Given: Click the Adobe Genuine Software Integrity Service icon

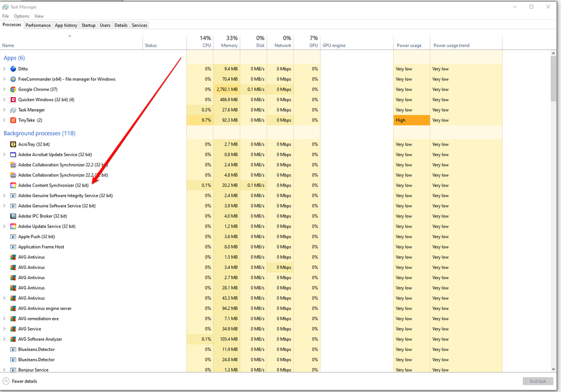Looking at the screenshot, I should tap(13, 196).
